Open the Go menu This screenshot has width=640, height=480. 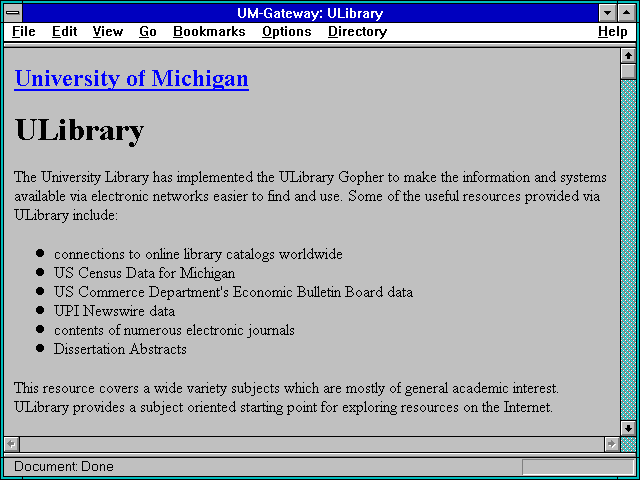[148, 32]
